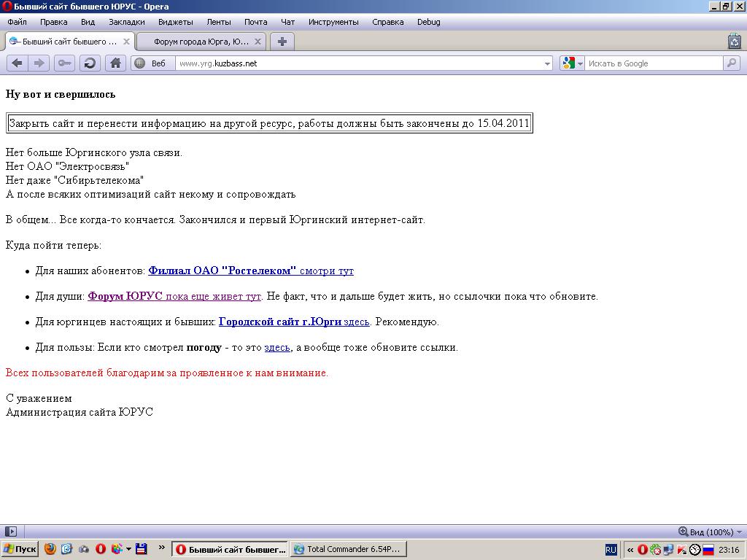
Task: Toggle the side panel button in status bar
Action: [11, 532]
